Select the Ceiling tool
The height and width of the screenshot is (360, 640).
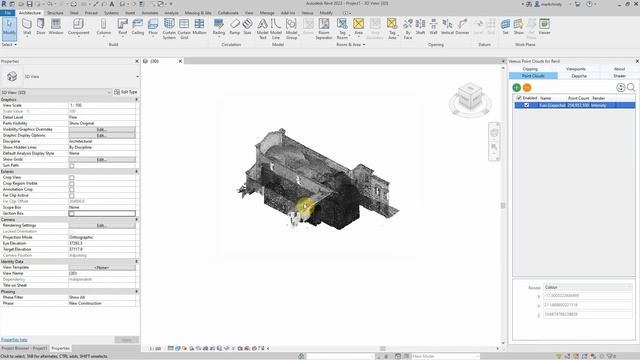(x=138, y=27)
